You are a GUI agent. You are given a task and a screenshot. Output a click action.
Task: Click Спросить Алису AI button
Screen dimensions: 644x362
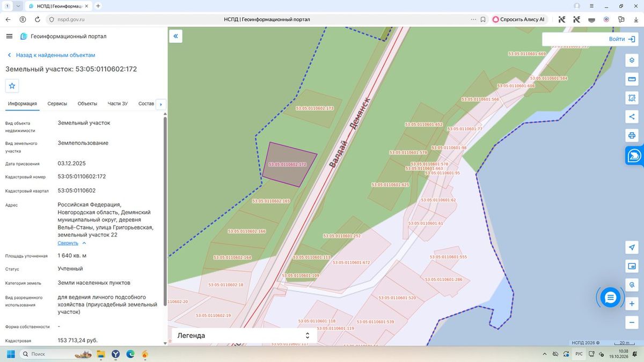[x=518, y=19]
